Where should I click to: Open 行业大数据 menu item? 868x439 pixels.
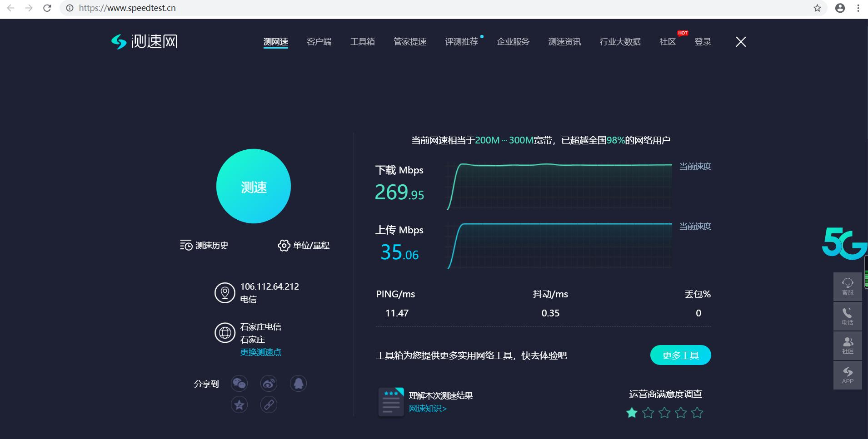coord(620,41)
